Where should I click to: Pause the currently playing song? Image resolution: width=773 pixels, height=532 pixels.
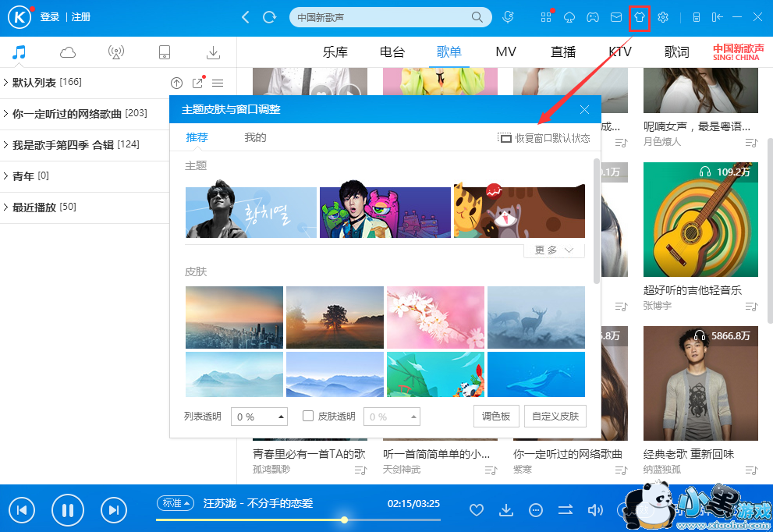point(68,510)
